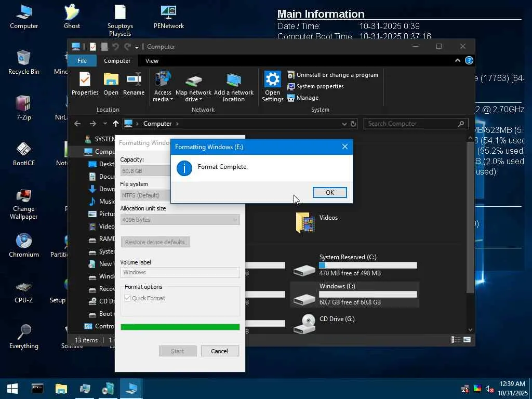The width and height of the screenshot is (532, 399).
Task: Open the Computer desktop icon
Action: pos(24,17)
